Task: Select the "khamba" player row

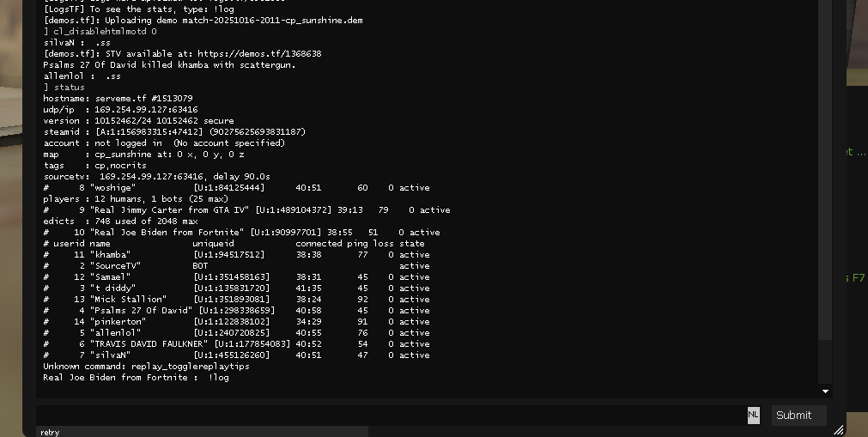Action: click(236, 254)
